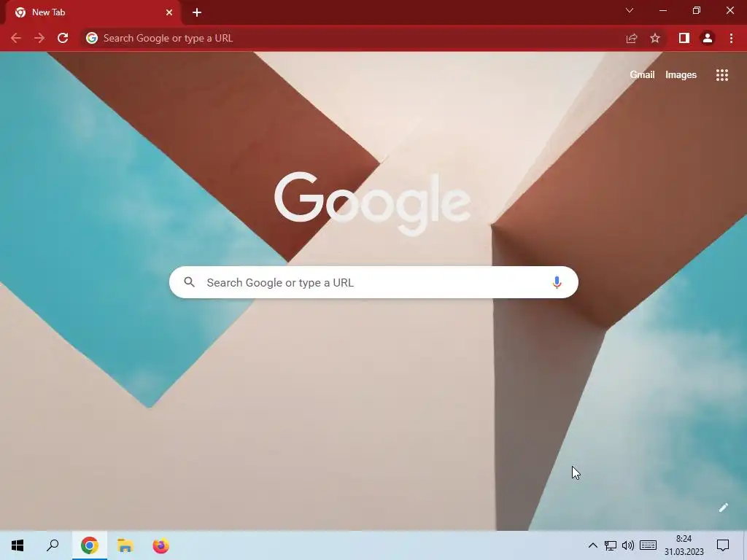747x560 pixels.
Task: Reload the current page
Action: coord(63,38)
